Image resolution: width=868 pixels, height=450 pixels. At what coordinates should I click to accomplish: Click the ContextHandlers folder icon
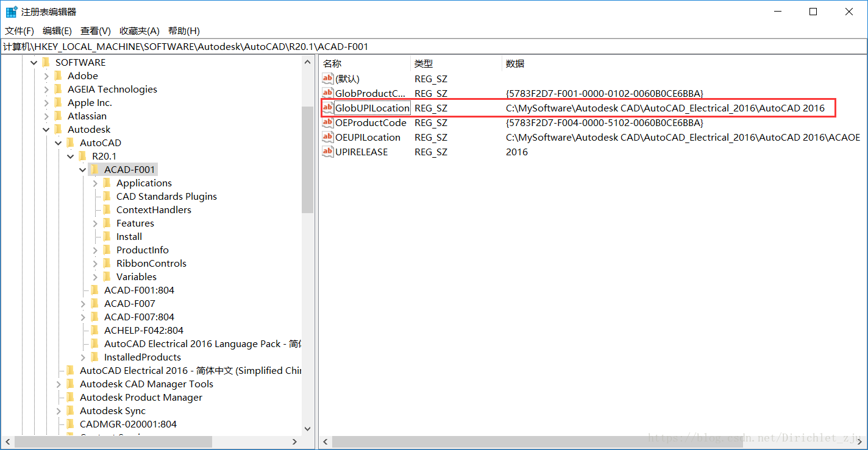pos(107,209)
